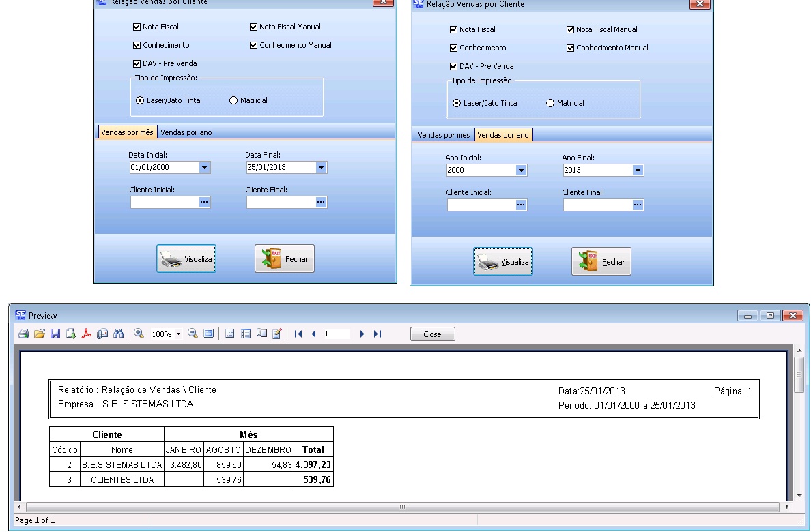The image size is (811, 532).
Task: Click the Close button in Preview toolbar
Action: click(x=432, y=334)
